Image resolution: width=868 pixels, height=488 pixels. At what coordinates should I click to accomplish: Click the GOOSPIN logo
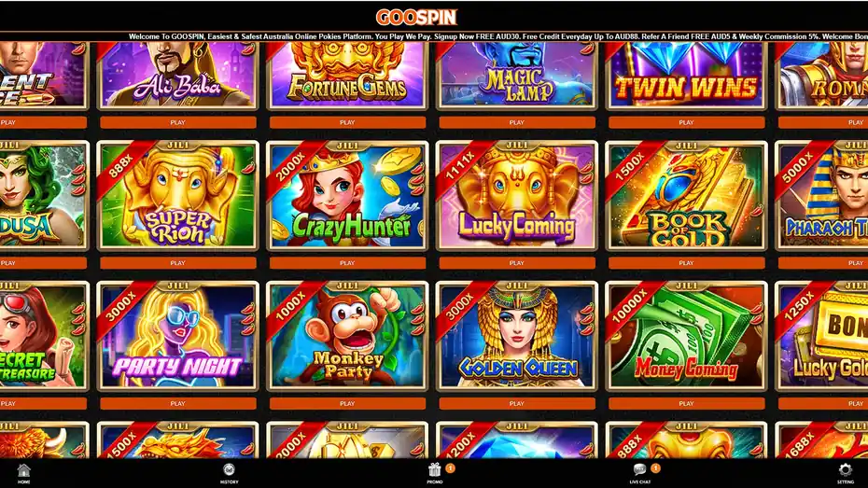click(x=416, y=17)
